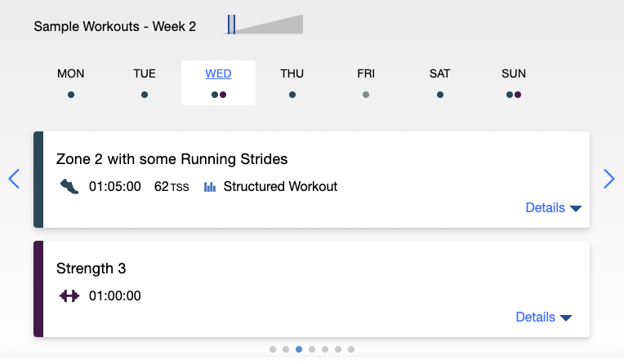
Task: Open Zone 2 with some Running Strides card
Action: tap(172, 158)
